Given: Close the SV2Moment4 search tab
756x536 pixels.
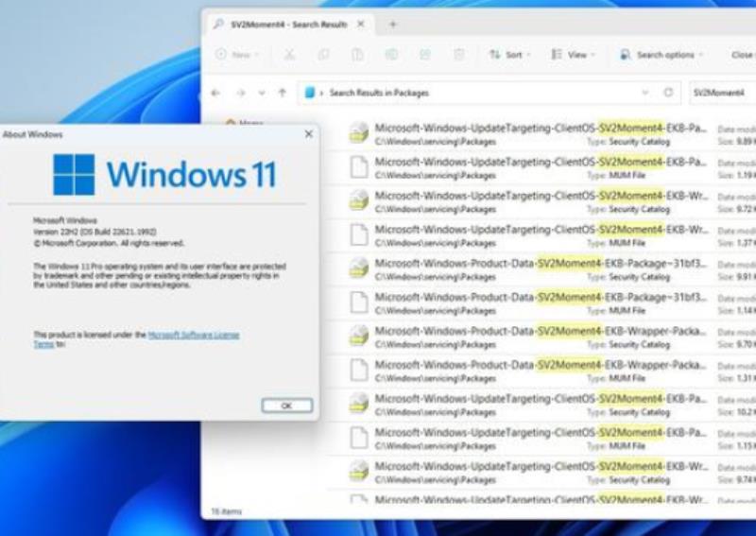Looking at the screenshot, I should (361, 25).
